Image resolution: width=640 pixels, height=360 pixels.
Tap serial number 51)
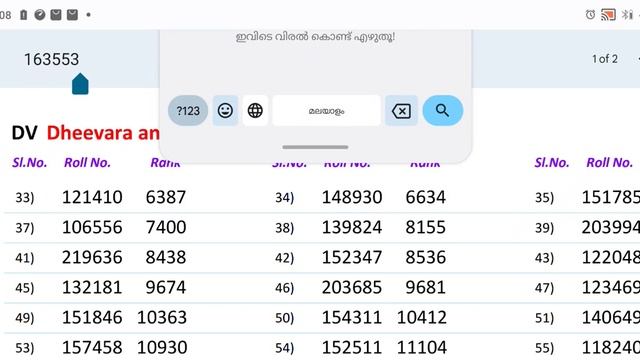[x=544, y=318]
